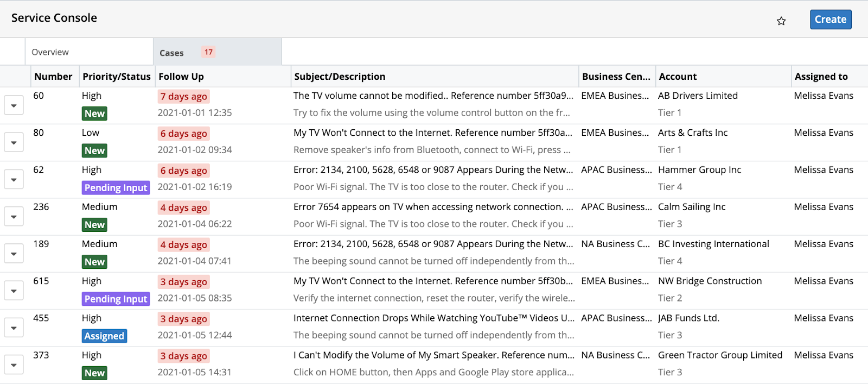This screenshot has width=868, height=384.
Task: Open the Cases tab
Action: point(172,53)
